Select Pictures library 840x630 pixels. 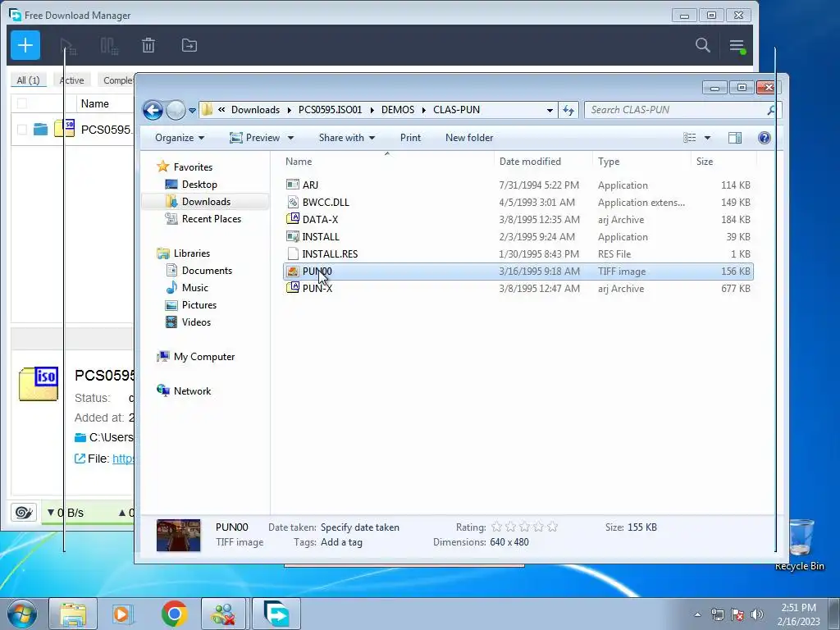pyautogui.click(x=199, y=305)
